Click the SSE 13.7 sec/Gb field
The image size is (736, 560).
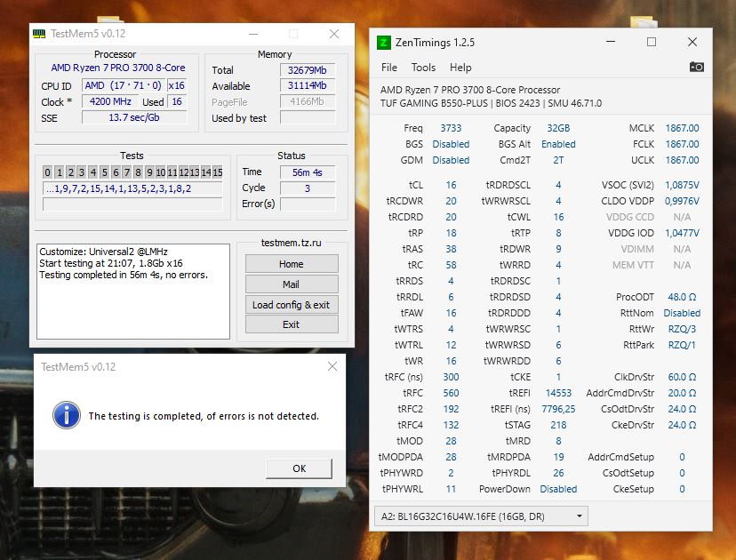134,117
